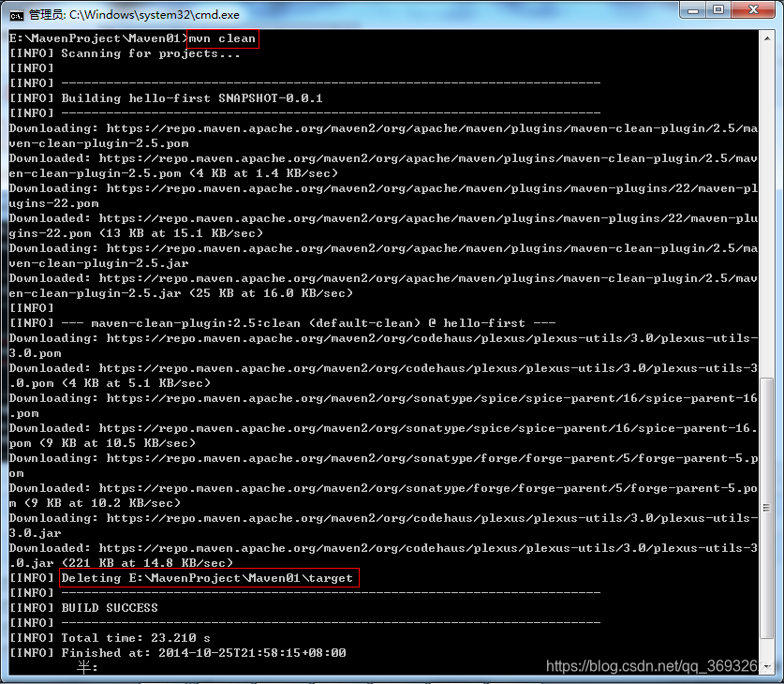Click the '(4 KB at 5.1 KB/sec)' text
784x684 pixels.
coord(136,383)
